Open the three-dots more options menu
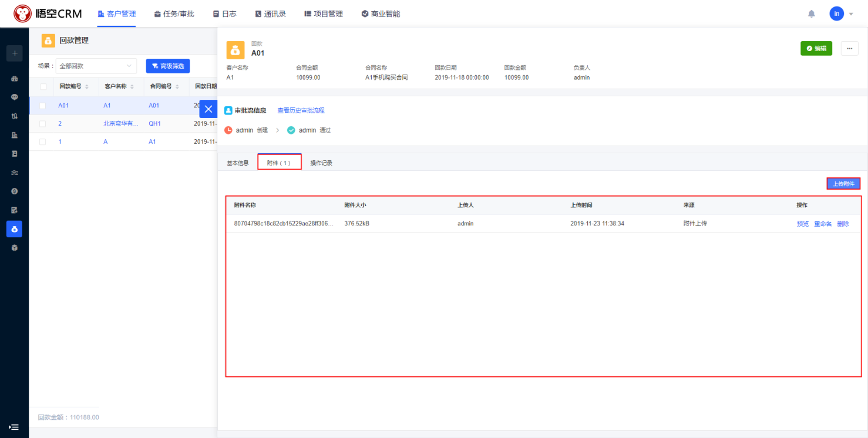This screenshot has width=868, height=438. pyautogui.click(x=849, y=49)
